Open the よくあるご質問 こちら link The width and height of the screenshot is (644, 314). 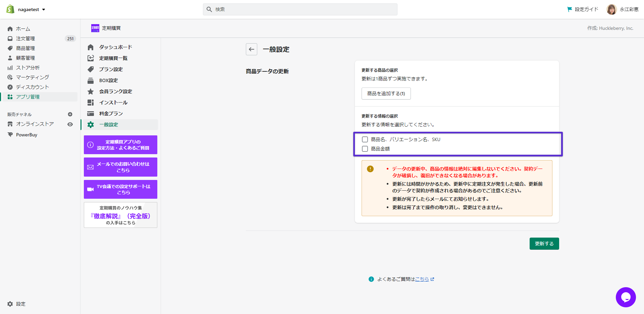422,279
